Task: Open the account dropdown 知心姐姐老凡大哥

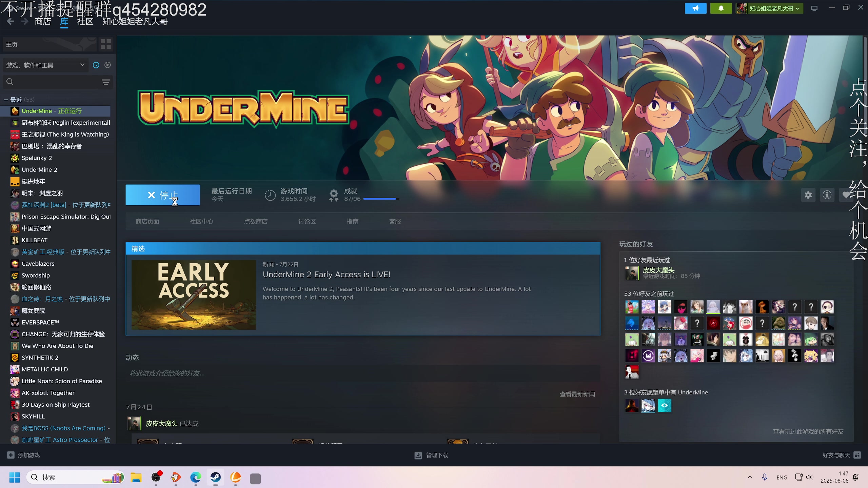Action: pos(769,8)
